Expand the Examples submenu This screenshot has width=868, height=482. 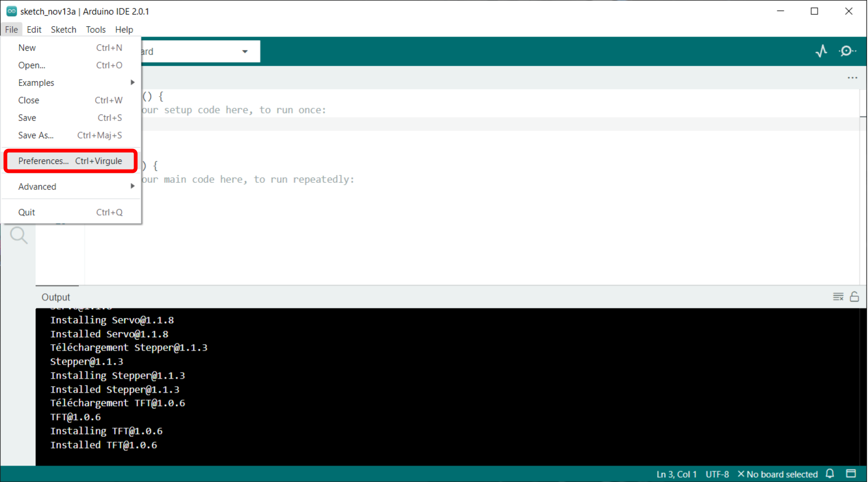[36, 82]
